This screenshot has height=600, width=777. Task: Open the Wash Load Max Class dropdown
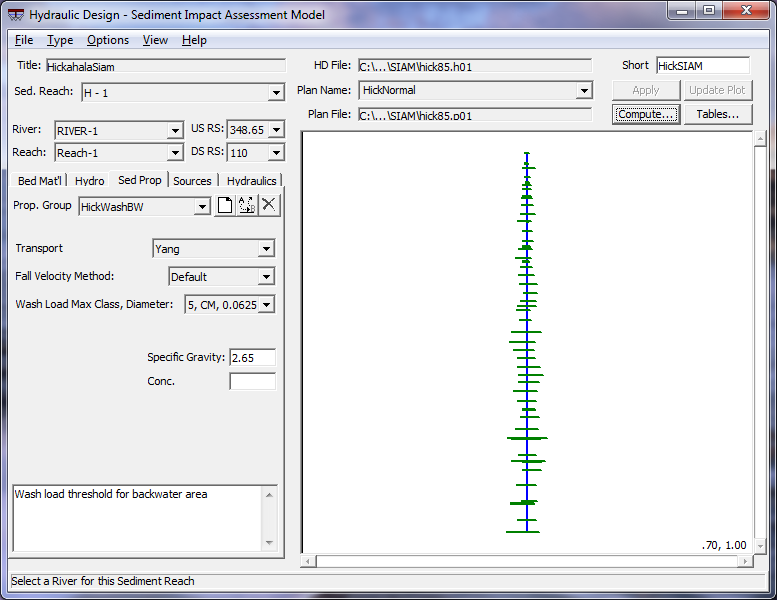[266, 305]
